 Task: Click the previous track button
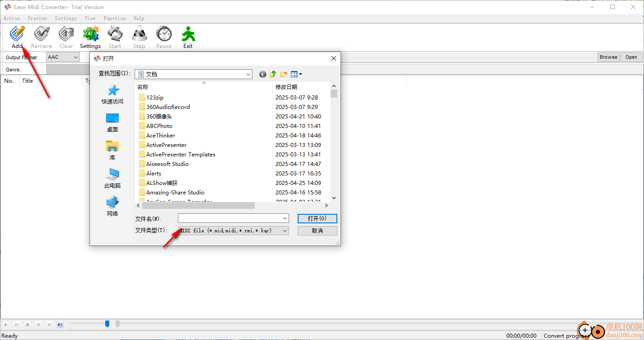[x=38, y=324]
